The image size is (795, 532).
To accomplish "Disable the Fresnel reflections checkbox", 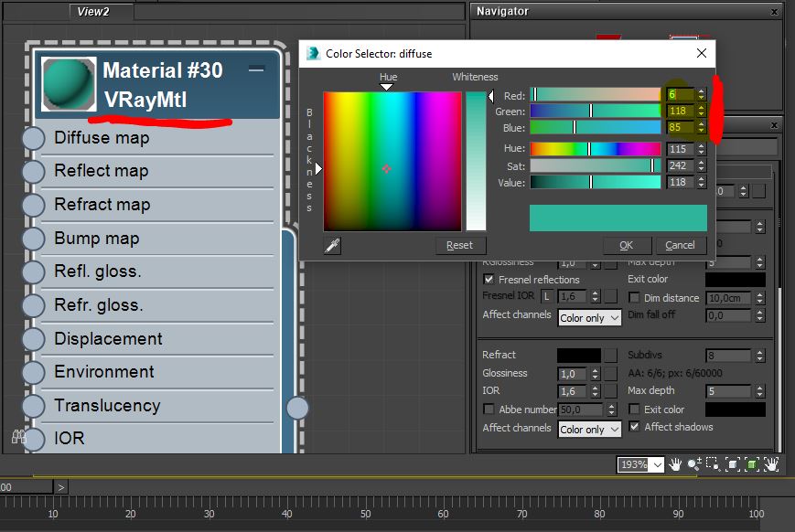I will click(489, 280).
